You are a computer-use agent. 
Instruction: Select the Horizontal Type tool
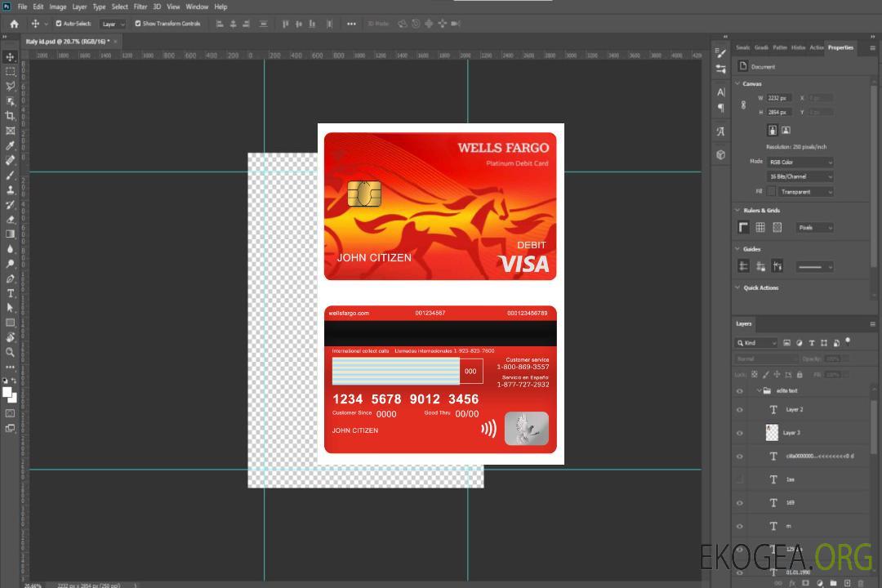coord(10,293)
